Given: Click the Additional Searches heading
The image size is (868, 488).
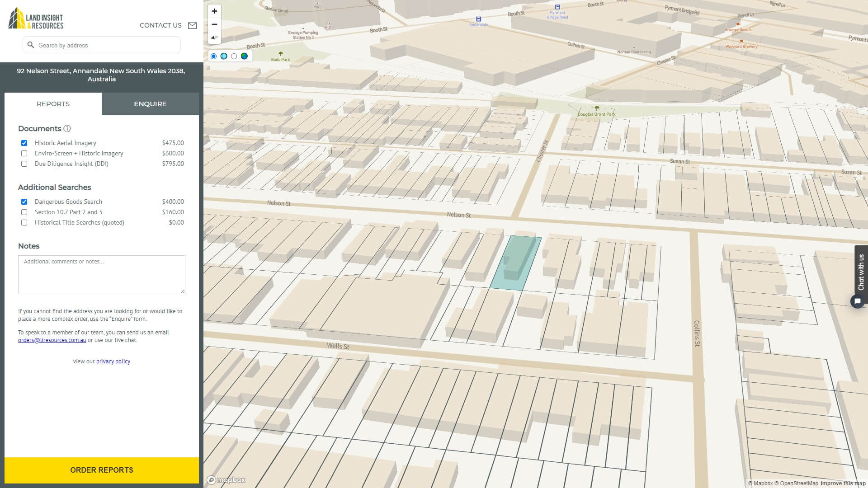Looking at the screenshot, I should tap(54, 187).
